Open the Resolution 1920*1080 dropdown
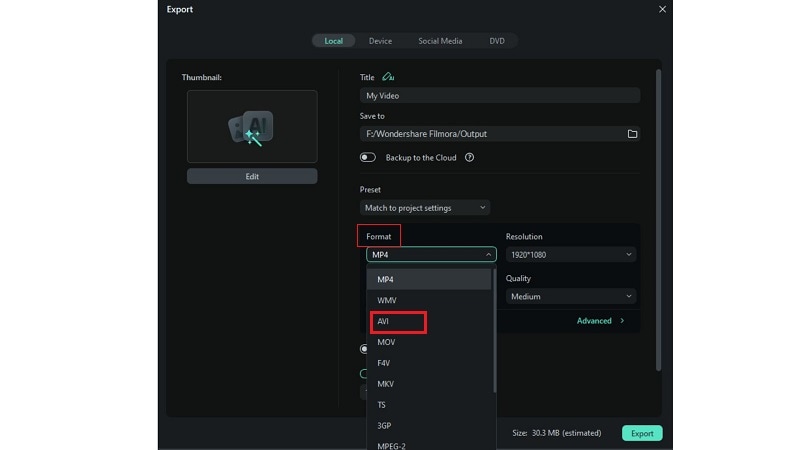Viewport: 800px width, 450px height. pyautogui.click(x=571, y=255)
